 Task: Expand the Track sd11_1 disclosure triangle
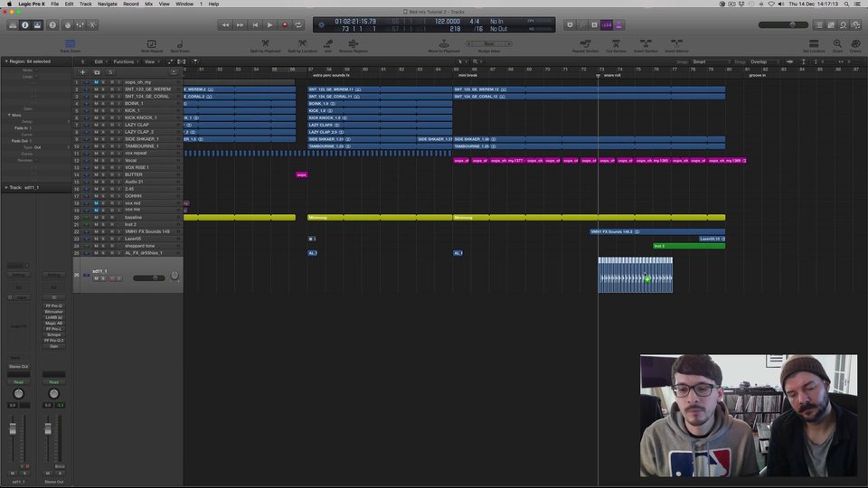(6, 188)
